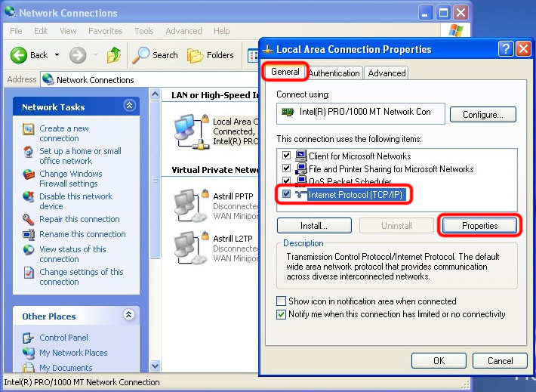
Task: Open the Back history dropdown arrow
Action: (57, 55)
